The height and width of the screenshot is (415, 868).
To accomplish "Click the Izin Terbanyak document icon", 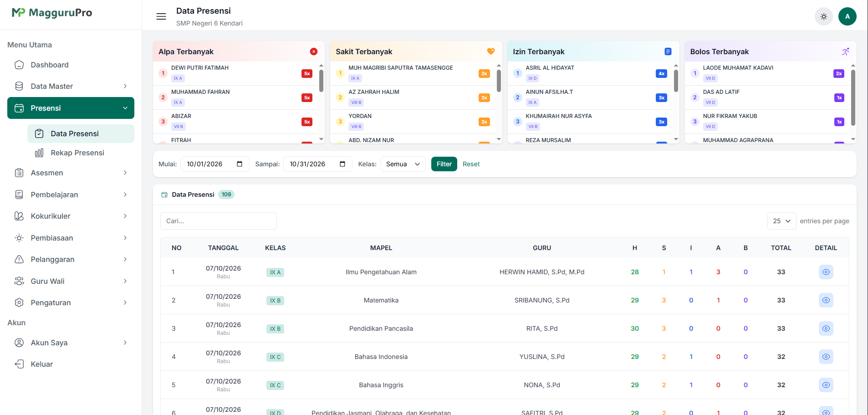I will (x=668, y=51).
